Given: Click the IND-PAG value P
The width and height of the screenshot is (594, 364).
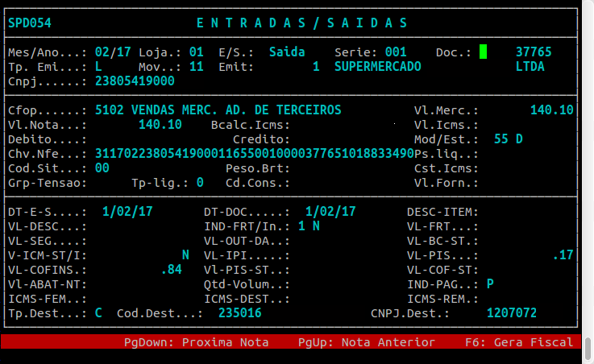Looking at the screenshot, I should (490, 284).
